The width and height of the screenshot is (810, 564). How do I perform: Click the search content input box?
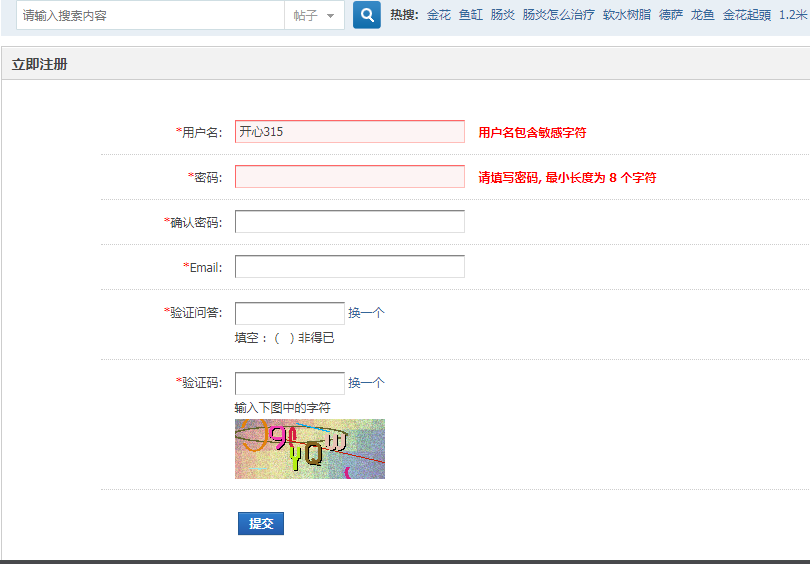150,16
